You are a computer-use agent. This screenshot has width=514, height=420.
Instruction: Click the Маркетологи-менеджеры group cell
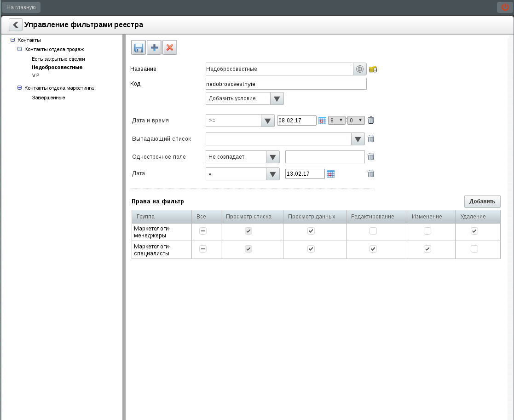pos(162,232)
